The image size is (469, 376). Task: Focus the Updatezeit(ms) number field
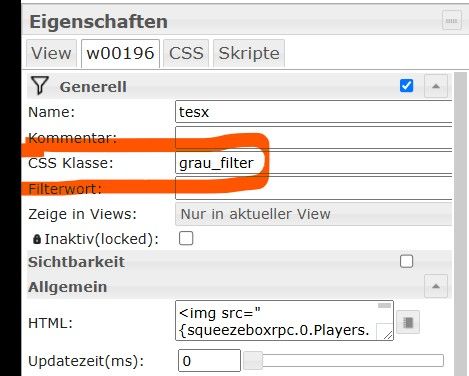pos(209,361)
